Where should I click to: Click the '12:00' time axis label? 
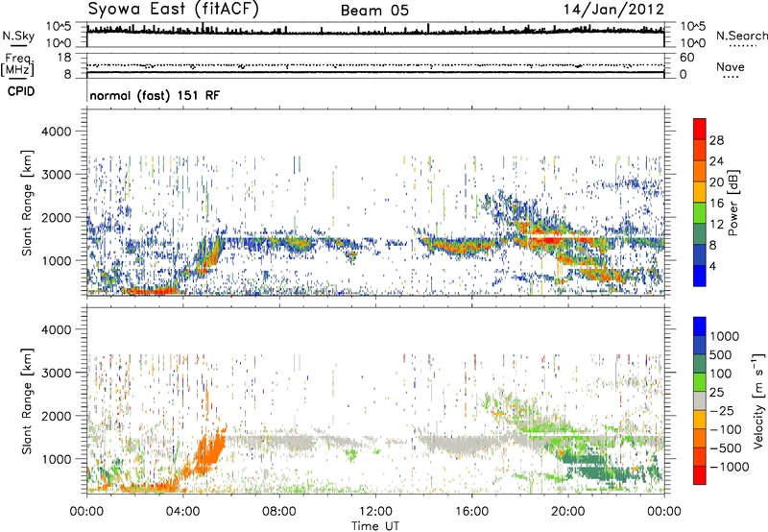(375, 512)
